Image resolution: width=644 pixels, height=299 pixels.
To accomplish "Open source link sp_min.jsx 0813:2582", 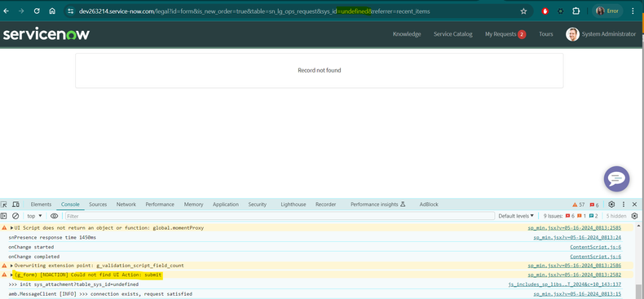I will click(x=574, y=275).
